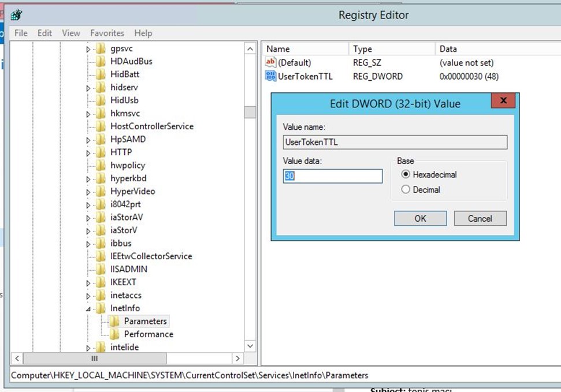Click the hidserv folder icon
Image resolution: width=561 pixels, height=392 pixels.
coord(101,87)
